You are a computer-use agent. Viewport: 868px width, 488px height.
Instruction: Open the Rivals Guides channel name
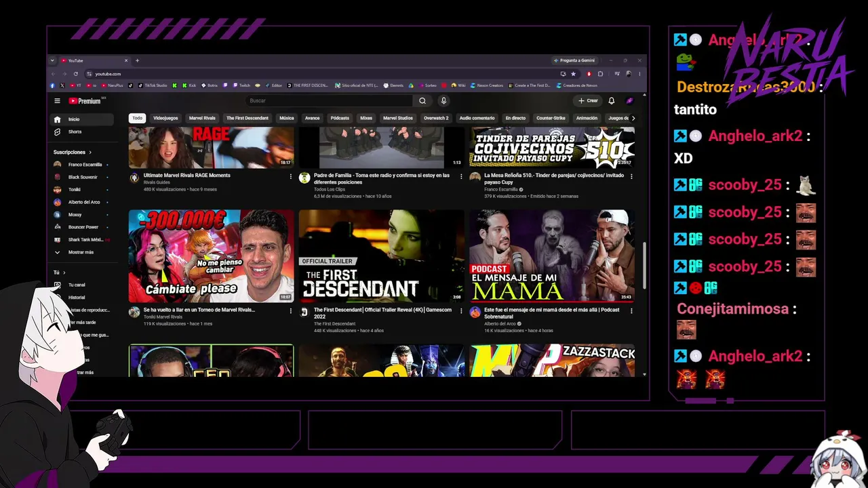(x=157, y=182)
